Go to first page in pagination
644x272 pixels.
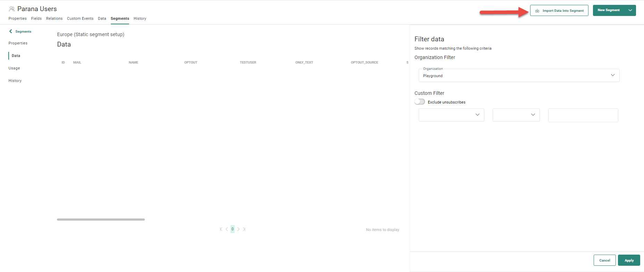click(x=221, y=229)
